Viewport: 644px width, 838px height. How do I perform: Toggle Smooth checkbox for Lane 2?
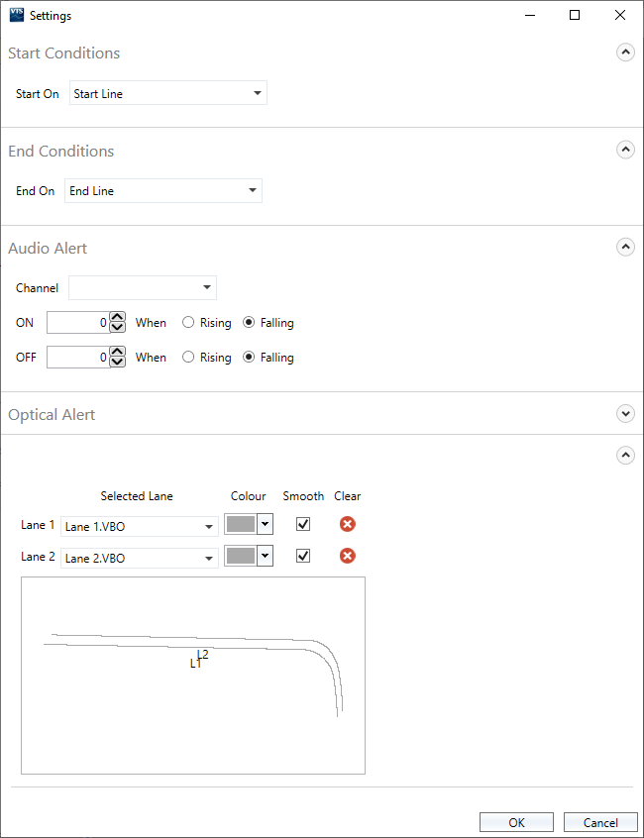303,556
